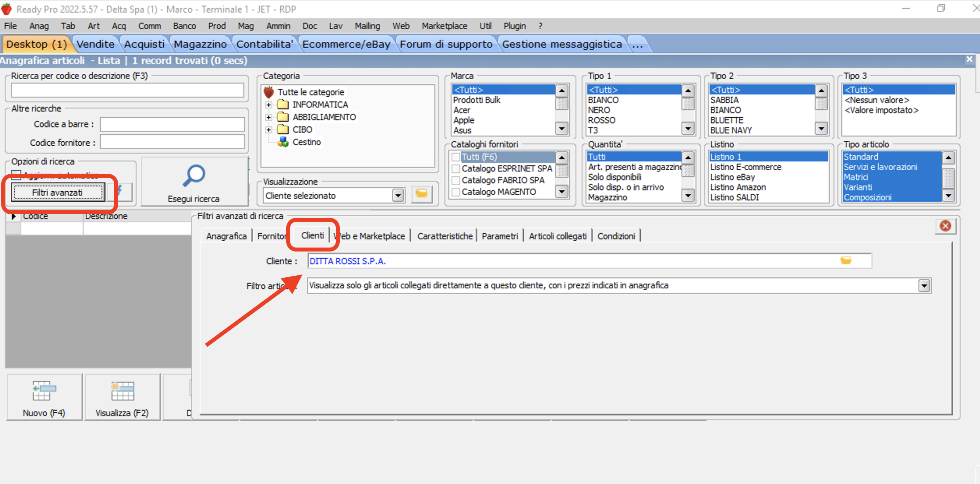Click the magnifier Esegui ricerca icon
980x484 pixels.
[193, 176]
